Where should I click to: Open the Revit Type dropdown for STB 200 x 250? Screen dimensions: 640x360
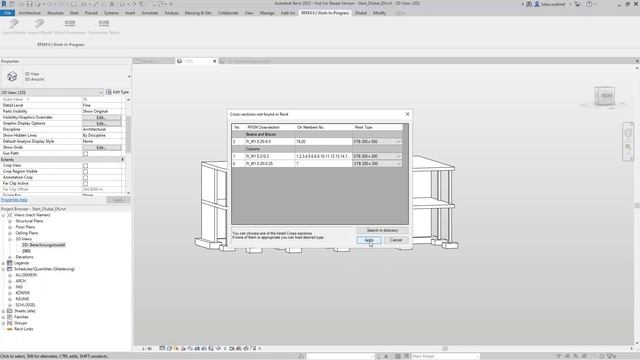pos(399,164)
